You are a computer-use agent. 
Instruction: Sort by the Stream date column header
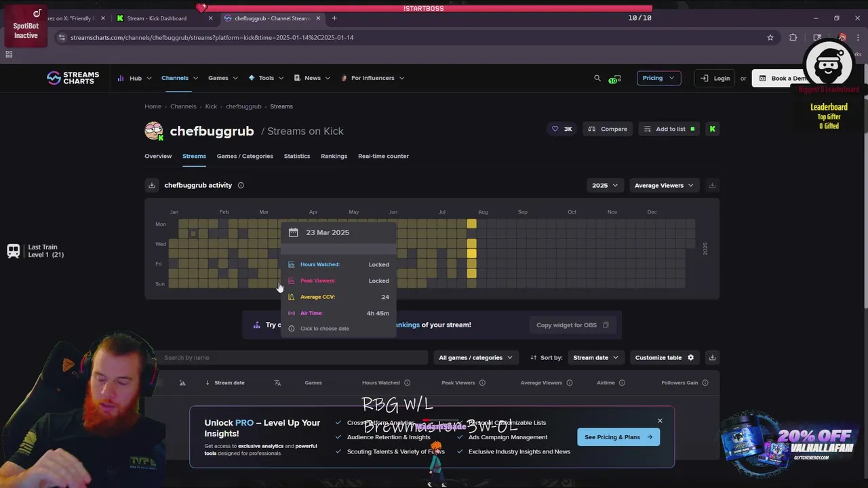(229, 383)
